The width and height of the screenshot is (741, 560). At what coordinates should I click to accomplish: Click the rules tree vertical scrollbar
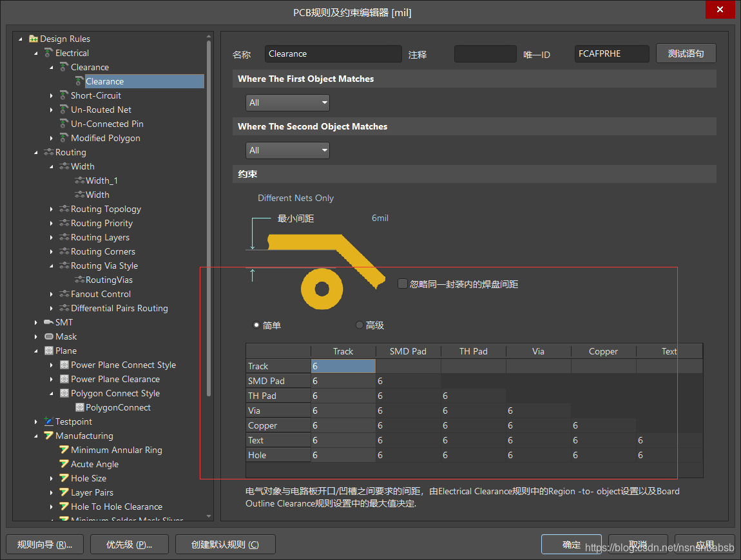tap(209, 217)
